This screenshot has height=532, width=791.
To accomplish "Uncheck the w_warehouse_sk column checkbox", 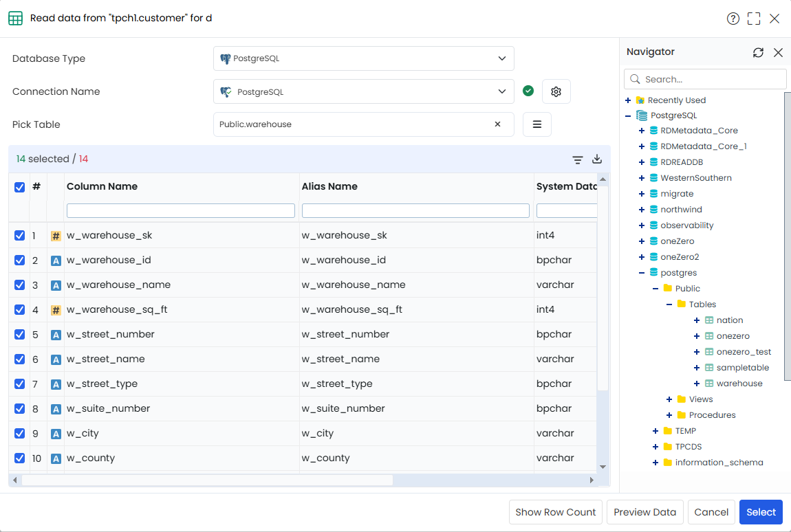I will pos(20,236).
